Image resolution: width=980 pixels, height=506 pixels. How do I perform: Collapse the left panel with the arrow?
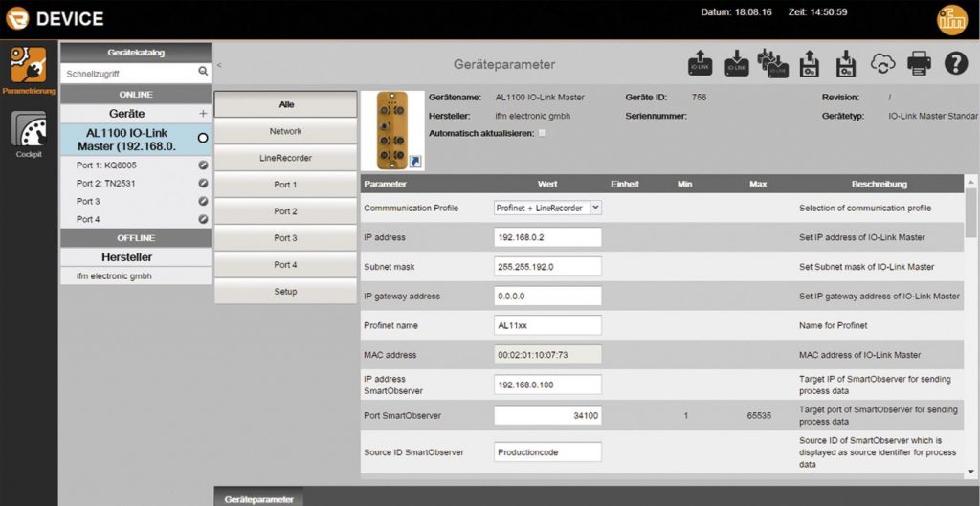219,65
